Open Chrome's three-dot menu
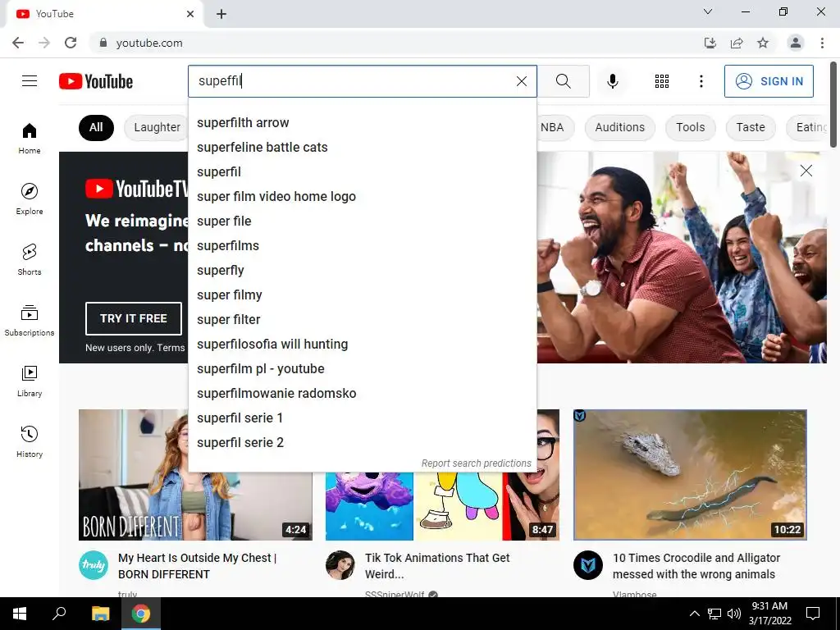This screenshot has width=840, height=630. point(822,43)
